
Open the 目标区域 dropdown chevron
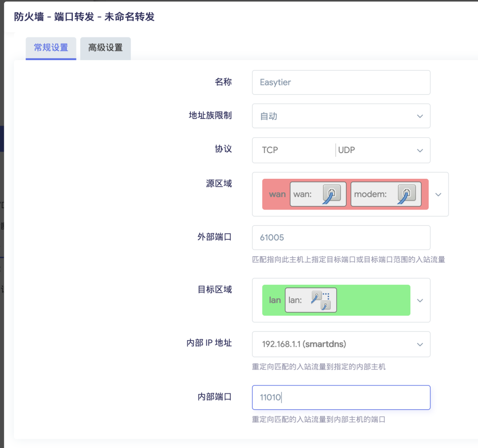420,301
